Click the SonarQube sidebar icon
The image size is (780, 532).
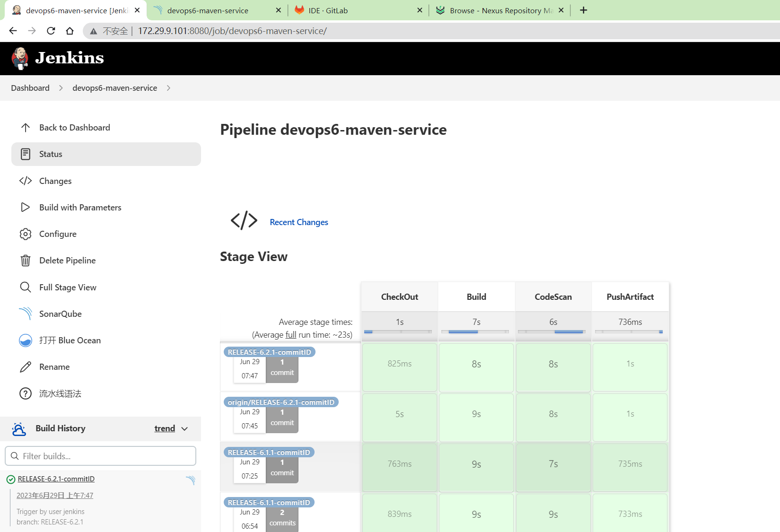tap(26, 314)
